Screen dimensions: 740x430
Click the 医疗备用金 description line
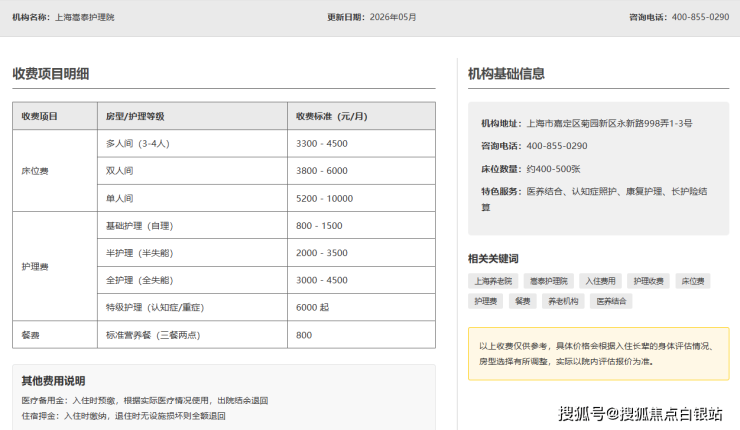click(145, 400)
